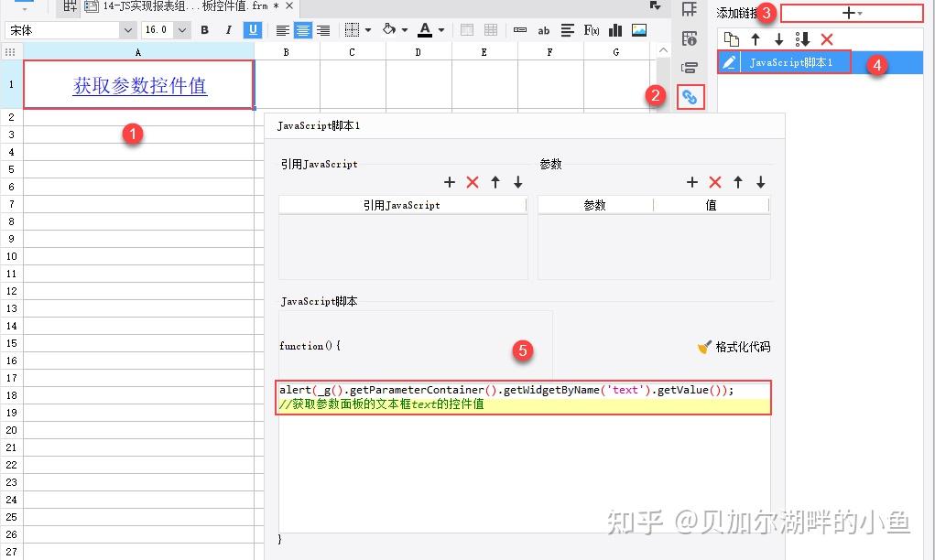935x560 pixels.
Task: Open the 宋体 font family dropdown
Action: tap(128, 29)
